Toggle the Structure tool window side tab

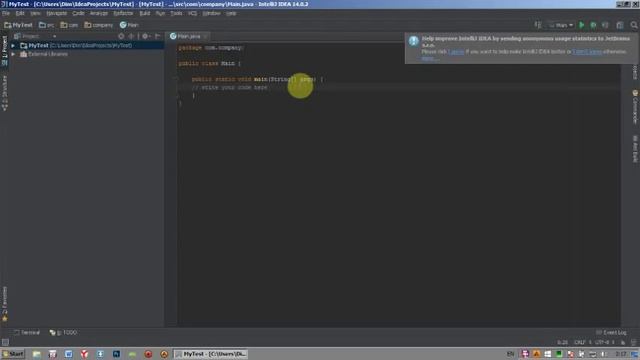coord(4,93)
